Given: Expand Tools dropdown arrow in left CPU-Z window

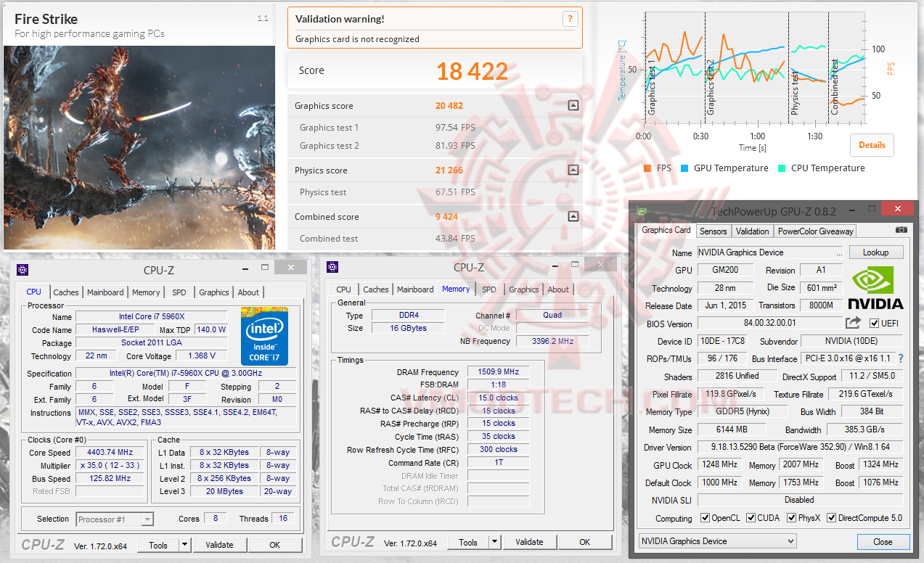Looking at the screenshot, I should pos(184,545).
